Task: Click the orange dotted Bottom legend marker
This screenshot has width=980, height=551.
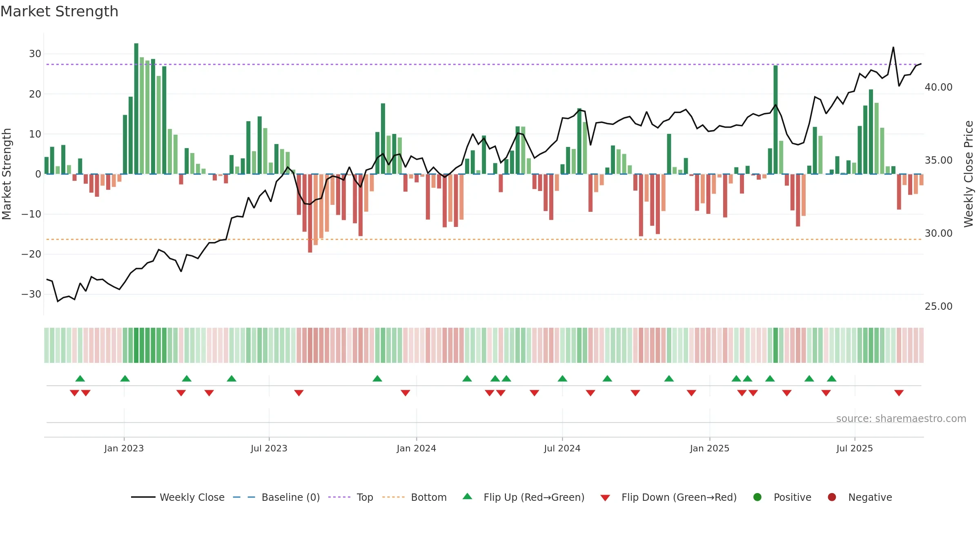Action: (x=394, y=497)
